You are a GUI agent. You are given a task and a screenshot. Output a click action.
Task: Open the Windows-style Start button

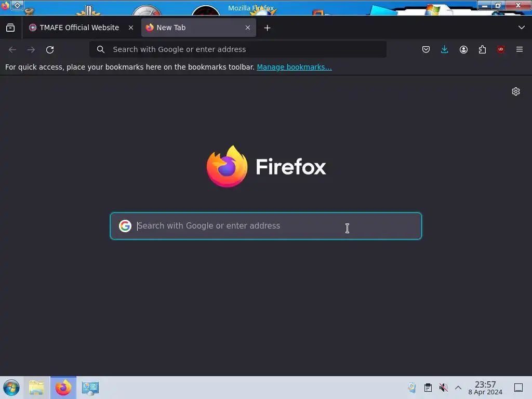point(11,388)
